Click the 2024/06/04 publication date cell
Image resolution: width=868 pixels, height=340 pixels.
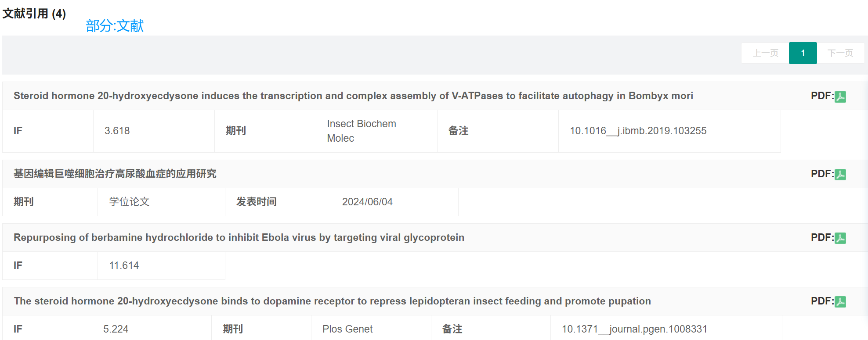point(367,202)
